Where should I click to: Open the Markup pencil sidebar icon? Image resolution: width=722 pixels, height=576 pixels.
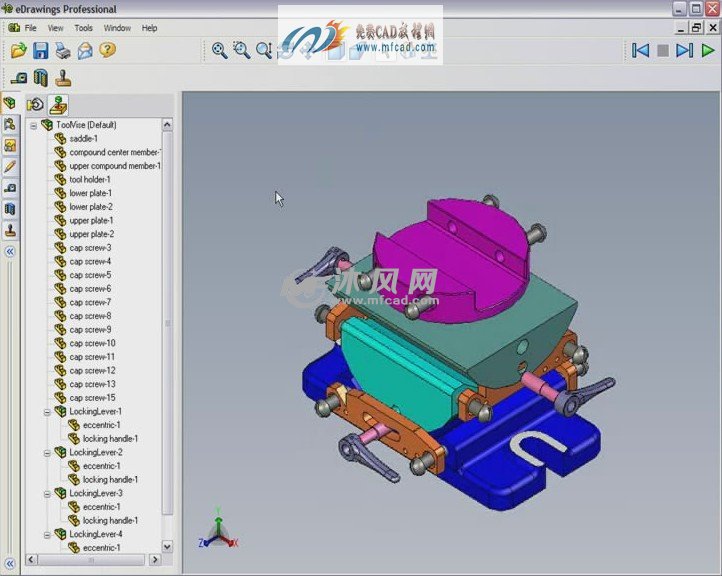click(x=10, y=167)
